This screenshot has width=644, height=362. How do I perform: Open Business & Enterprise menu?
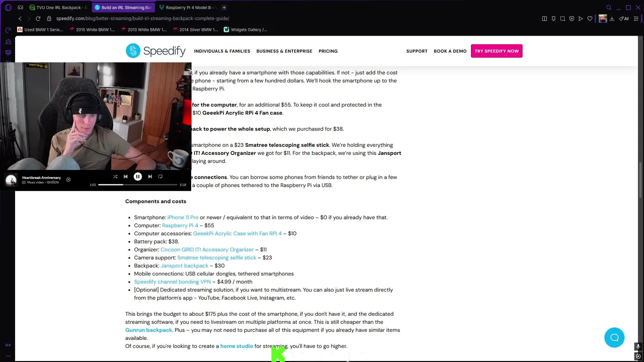click(284, 51)
